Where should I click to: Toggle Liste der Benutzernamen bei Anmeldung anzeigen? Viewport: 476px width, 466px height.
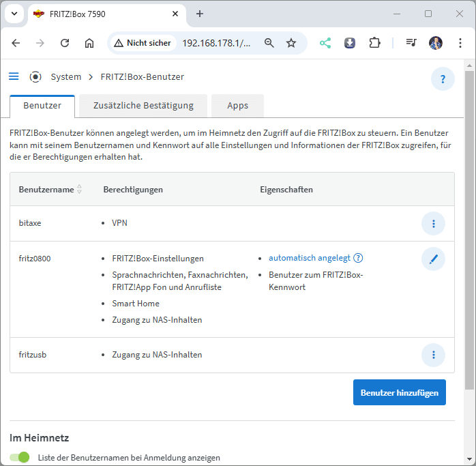coord(20,457)
